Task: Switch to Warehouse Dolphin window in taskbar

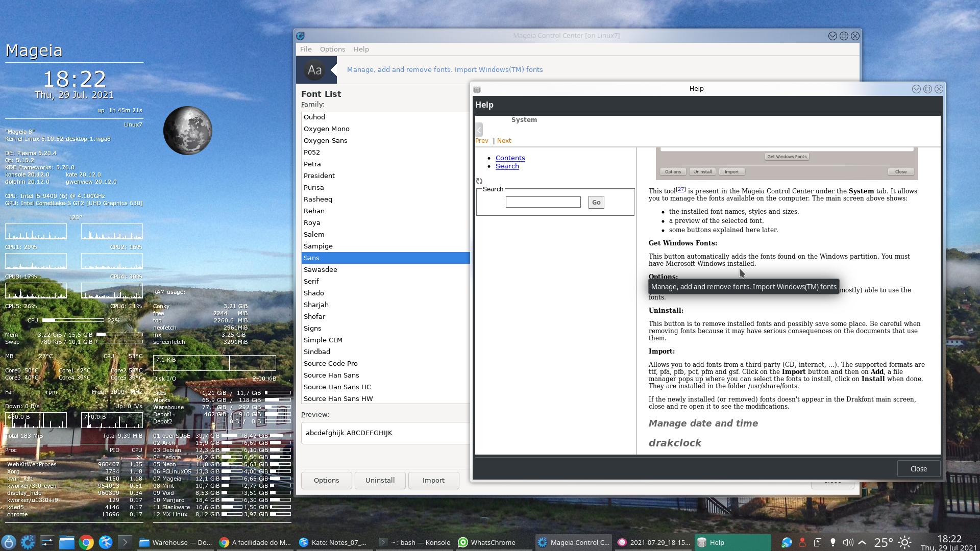Action: [176, 542]
